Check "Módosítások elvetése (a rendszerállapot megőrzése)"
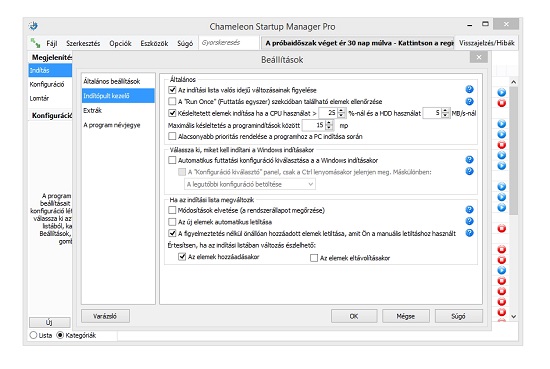 point(172,210)
